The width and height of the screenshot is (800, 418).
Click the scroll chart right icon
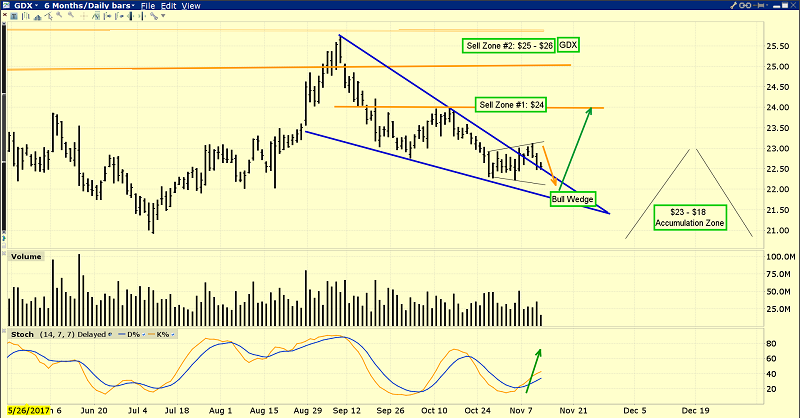[x=142, y=16]
